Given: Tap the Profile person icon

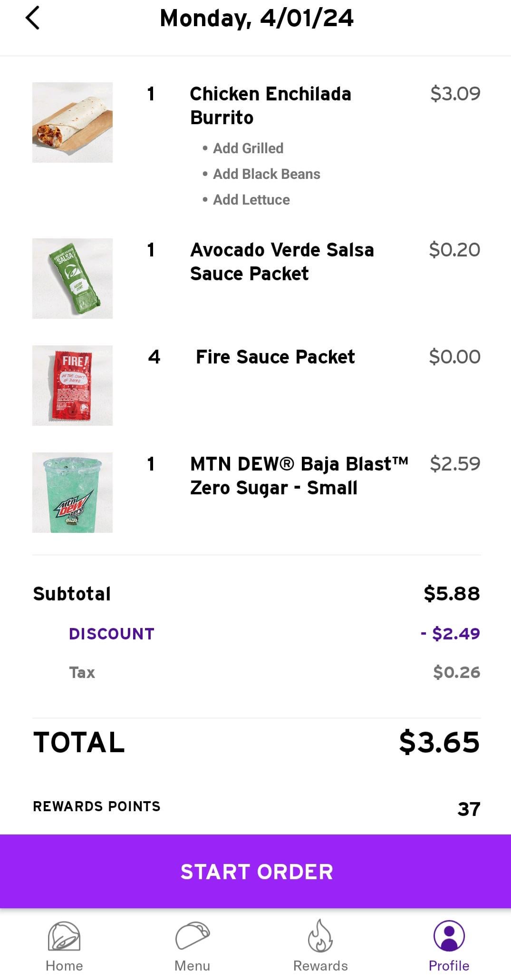Looking at the screenshot, I should [449, 936].
